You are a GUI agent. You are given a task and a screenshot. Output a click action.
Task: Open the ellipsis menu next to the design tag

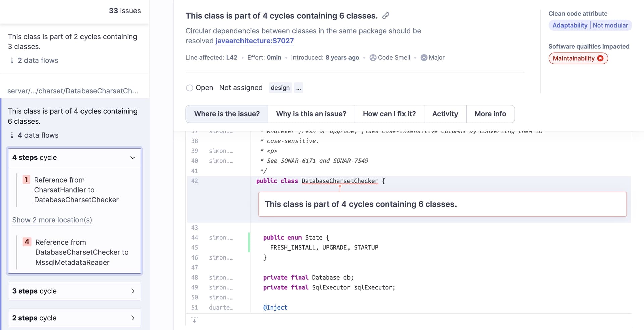[x=299, y=88]
